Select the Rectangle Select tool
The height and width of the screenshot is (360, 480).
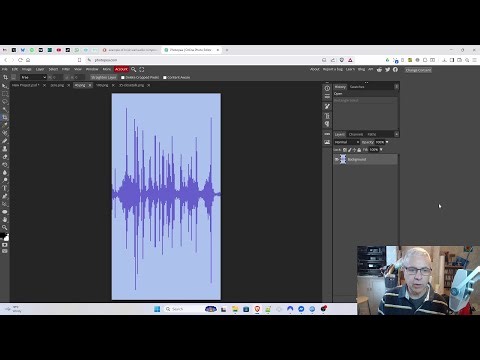(5, 94)
